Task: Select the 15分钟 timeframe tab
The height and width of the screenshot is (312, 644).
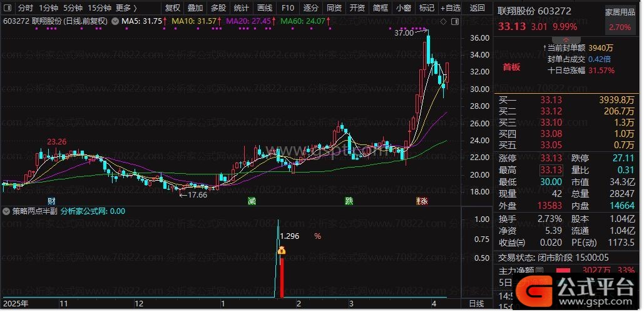Action: 99,8
